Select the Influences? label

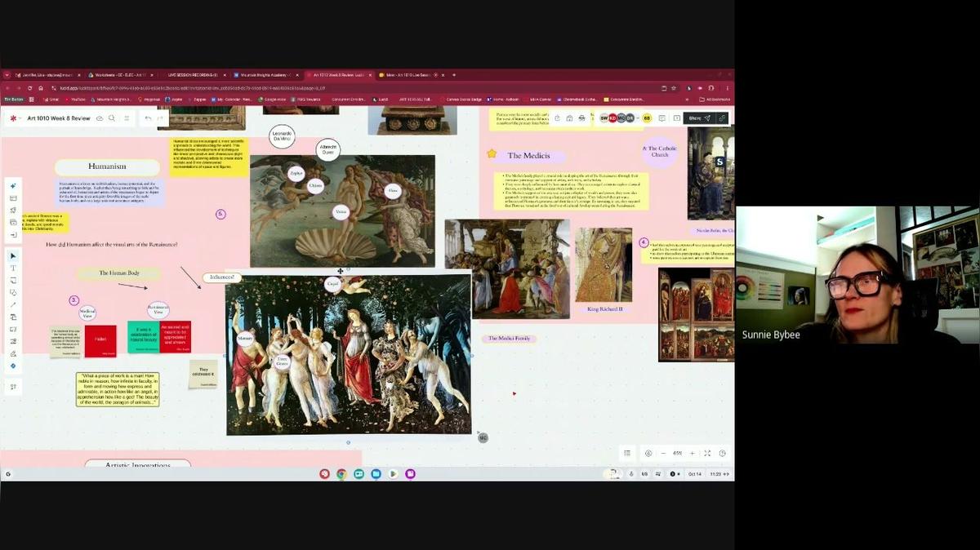[x=222, y=277]
